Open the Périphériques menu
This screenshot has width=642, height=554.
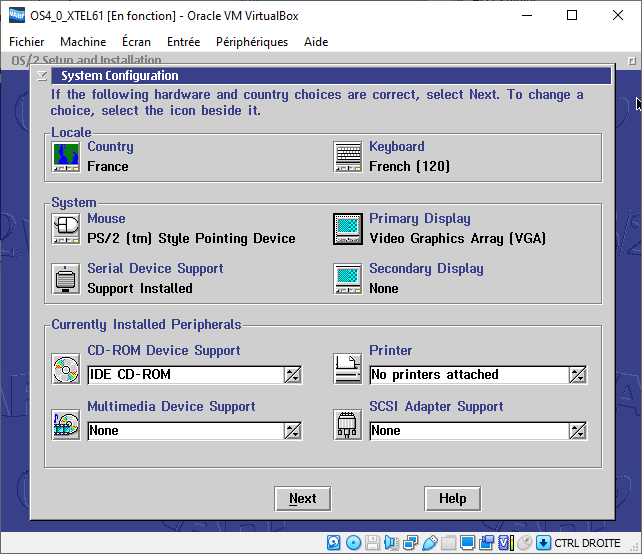pos(252,42)
